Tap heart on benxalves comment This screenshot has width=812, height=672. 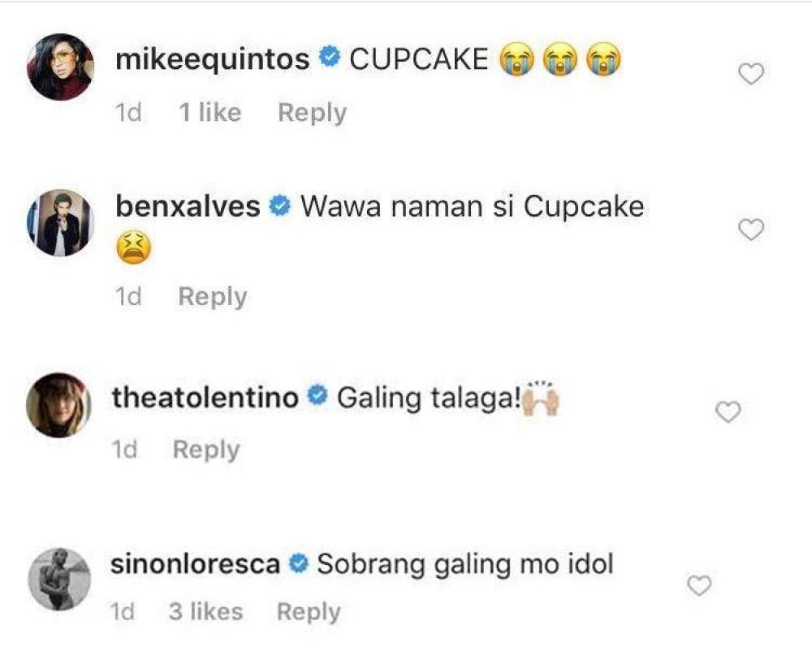751,230
